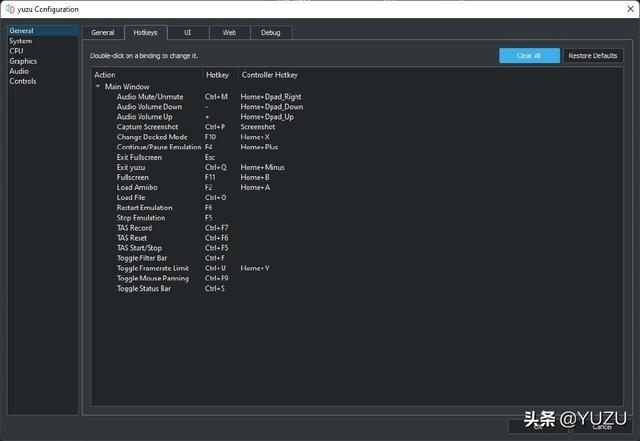The height and width of the screenshot is (441, 640).
Task: Click the Home+A controller binding
Action: [255, 187]
